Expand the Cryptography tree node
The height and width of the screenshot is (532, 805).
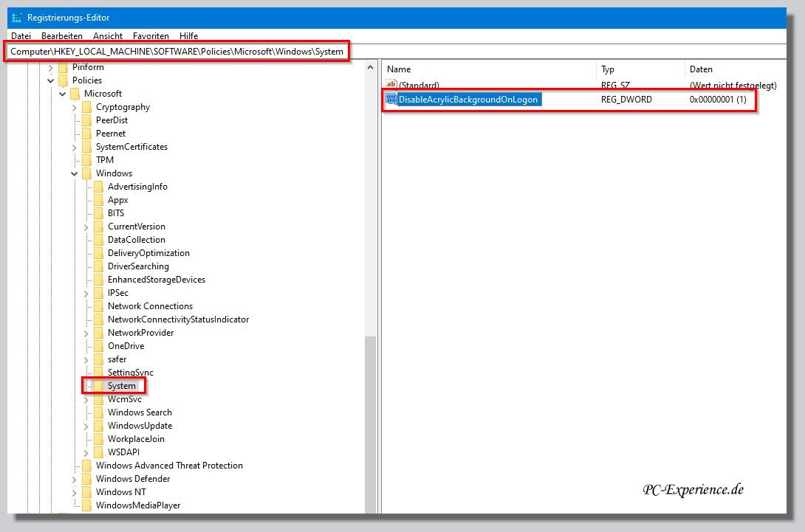coord(75,107)
